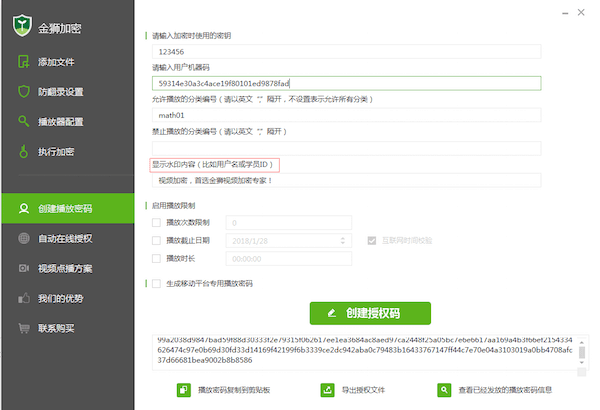Click the 播放时长 time field 00:00:00
This screenshot has height=410, width=600.
click(289, 258)
